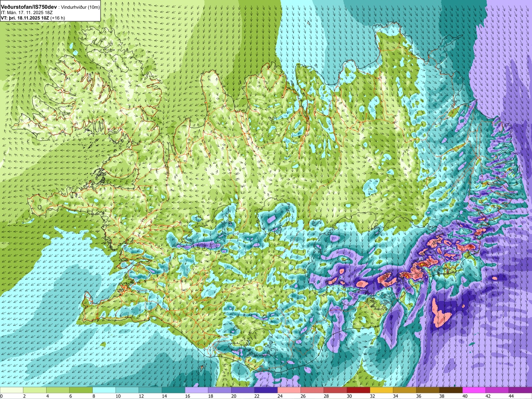Click the VT: þri. 18.11.2025 10Z line

(25, 18)
